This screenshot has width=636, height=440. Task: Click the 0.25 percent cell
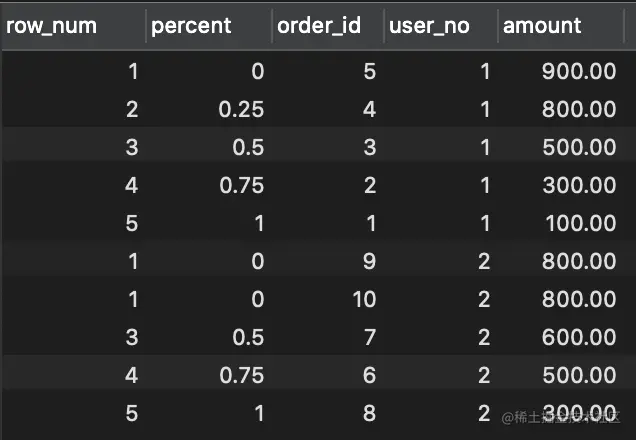pos(241,110)
